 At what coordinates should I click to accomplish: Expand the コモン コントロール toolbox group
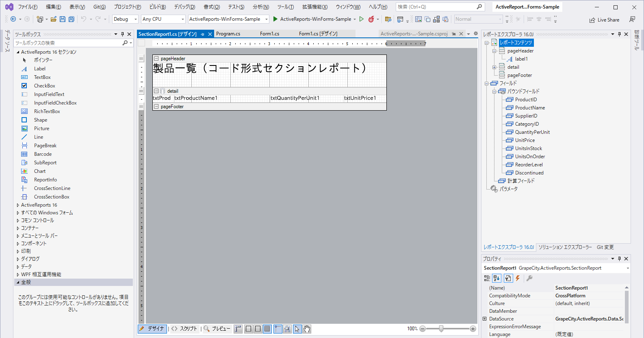coord(18,220)
